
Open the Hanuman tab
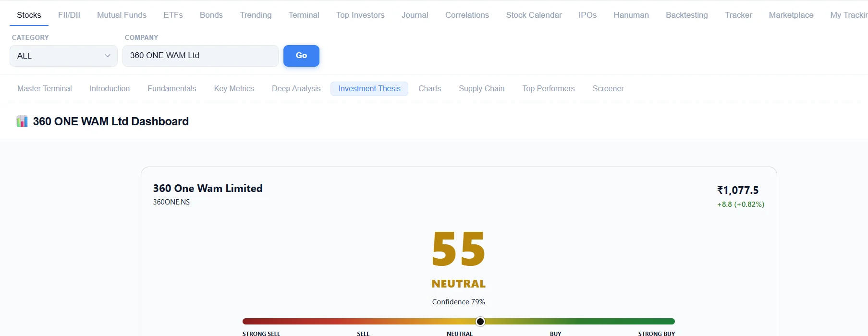click(631, 15)
